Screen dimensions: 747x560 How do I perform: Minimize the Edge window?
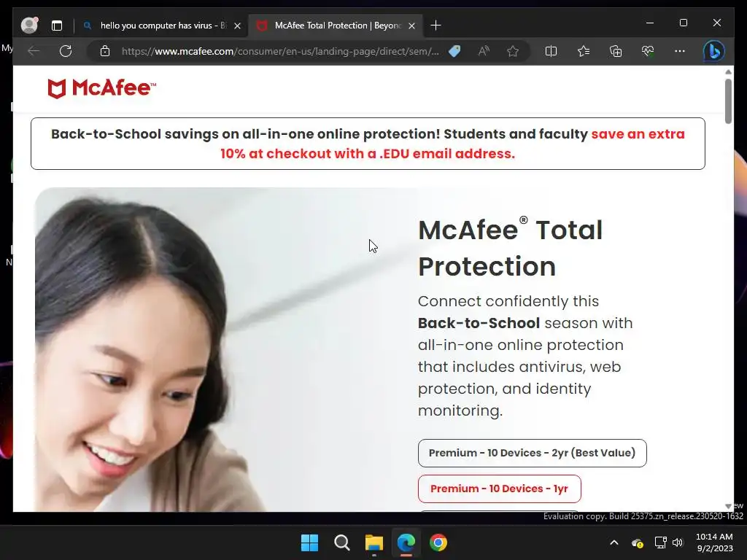(650, 23)
